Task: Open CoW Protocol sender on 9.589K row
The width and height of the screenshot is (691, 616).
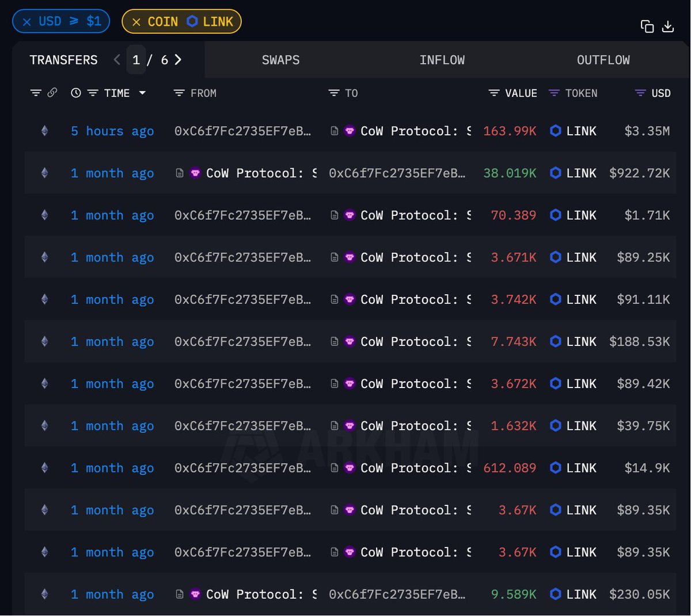Action: 261,595
